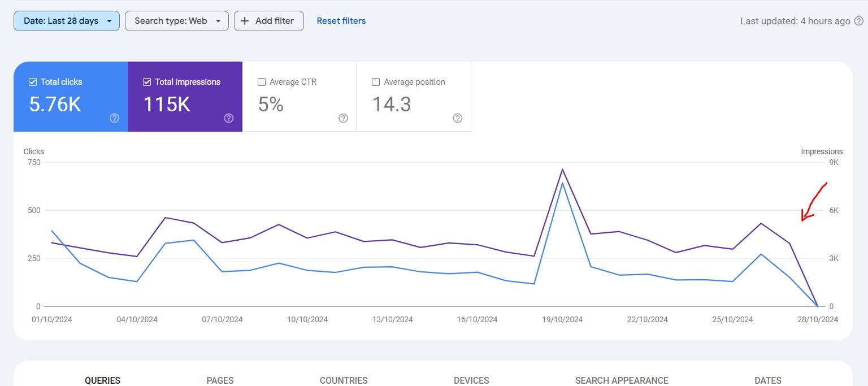
Task: Uncheck the Total impressions checkbox
Action: tap(147, 82)
